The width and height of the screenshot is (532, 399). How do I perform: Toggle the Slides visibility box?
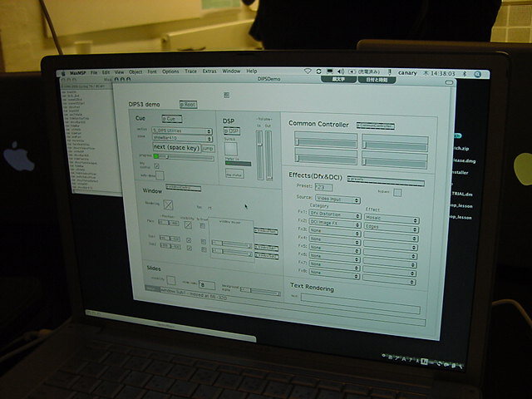click(171, 280)
